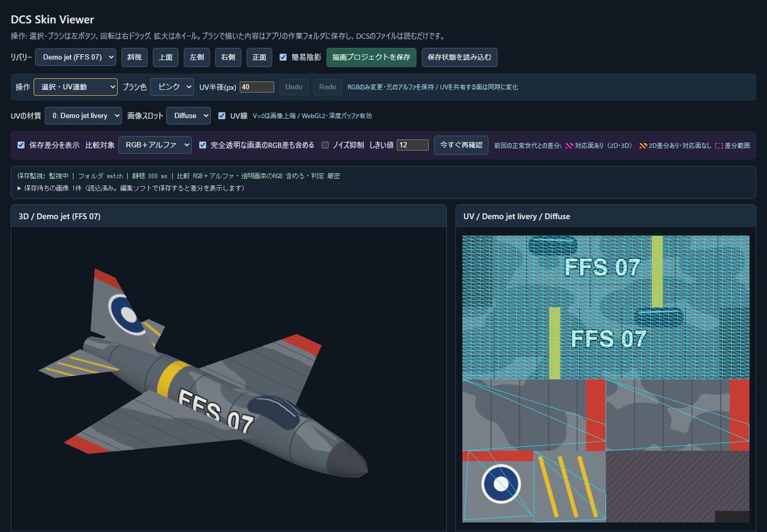Click the pink 対応面あり legend swatch
Screen dimensions: 767x532
coord(568,146)
